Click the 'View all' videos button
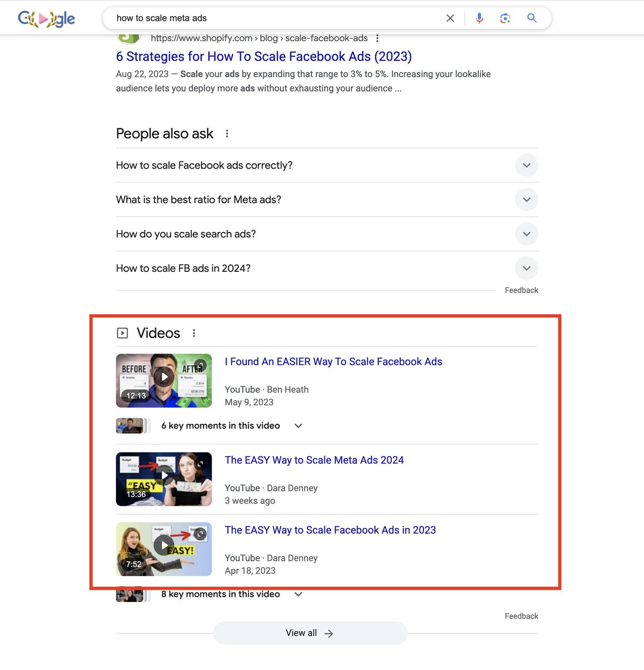Screen dimensions: 644x670 (x=310, y=633)
